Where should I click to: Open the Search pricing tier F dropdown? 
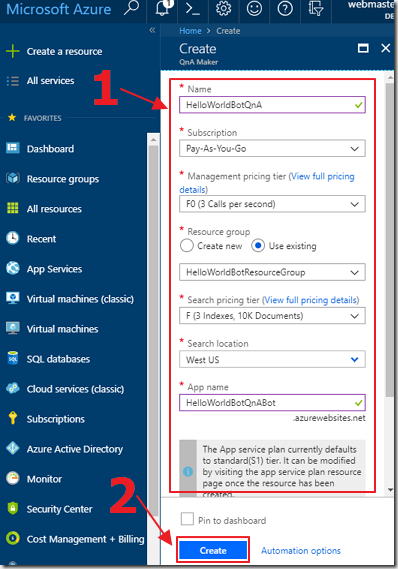coord(272,316)
